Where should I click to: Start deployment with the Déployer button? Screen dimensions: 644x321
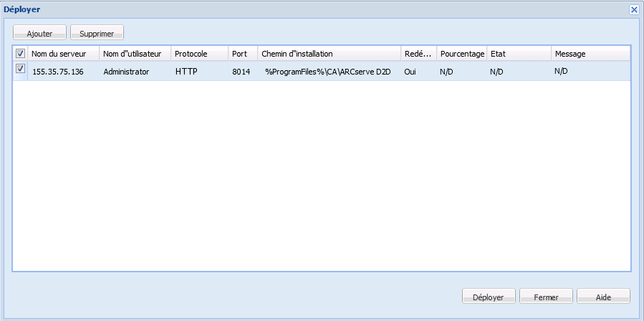click(x=489, y=296)
